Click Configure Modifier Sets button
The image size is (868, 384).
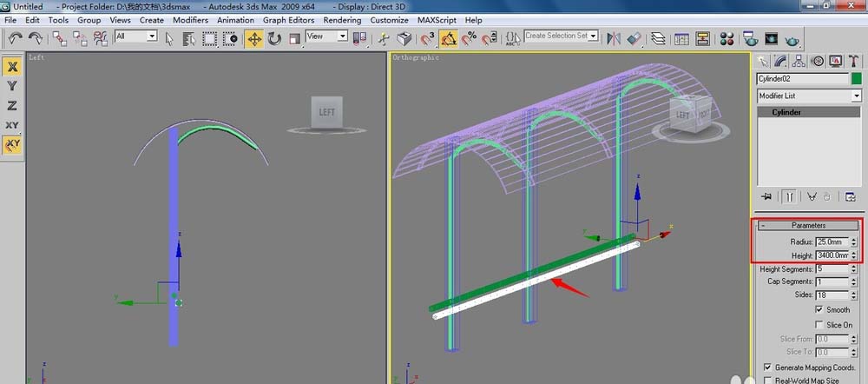coord(851,196)
